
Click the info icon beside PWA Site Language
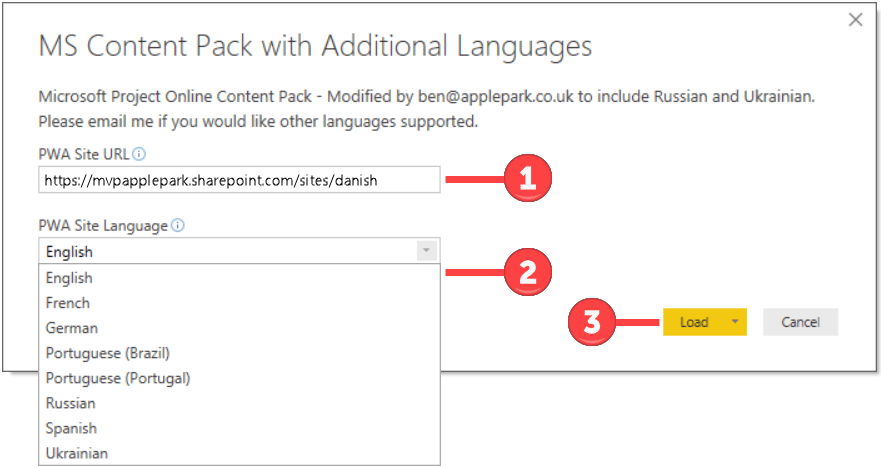click(178, 226)
